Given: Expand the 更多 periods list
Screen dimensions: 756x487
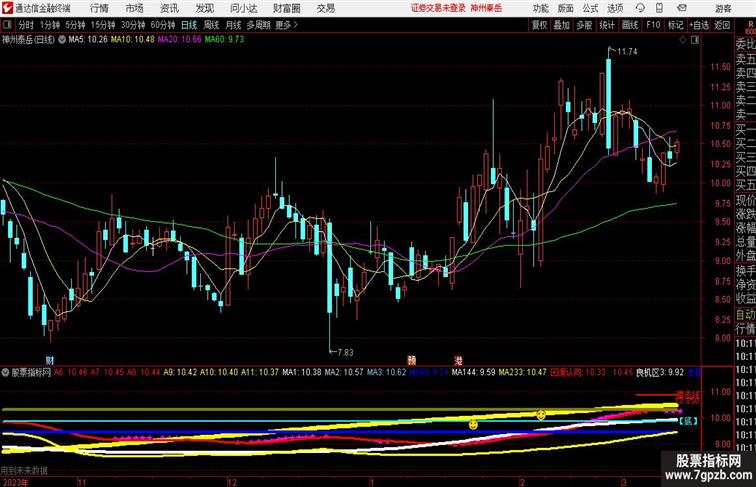Looking at the screenshot, I should tap(286, 25).
